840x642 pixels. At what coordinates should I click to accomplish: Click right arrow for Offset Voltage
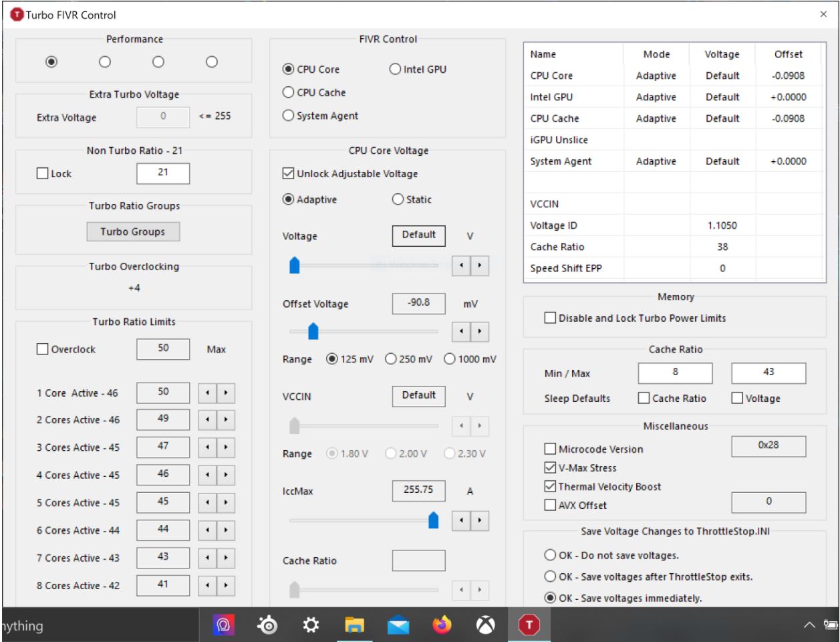point(479,332)
